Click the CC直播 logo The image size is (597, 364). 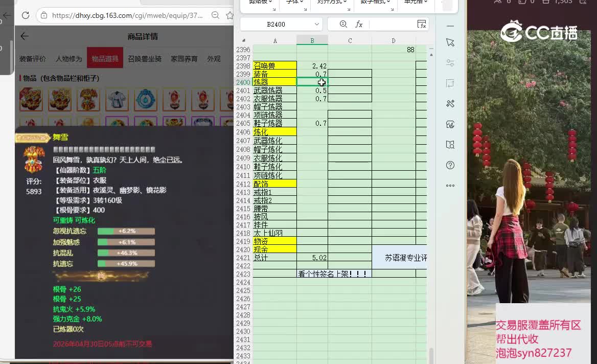tap(539, 32)
